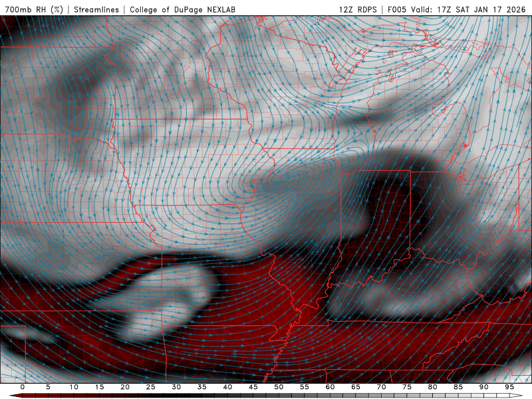Click the "55" label on the humidity scale
This screenshot has width=532, height=399.
(305, 387)
